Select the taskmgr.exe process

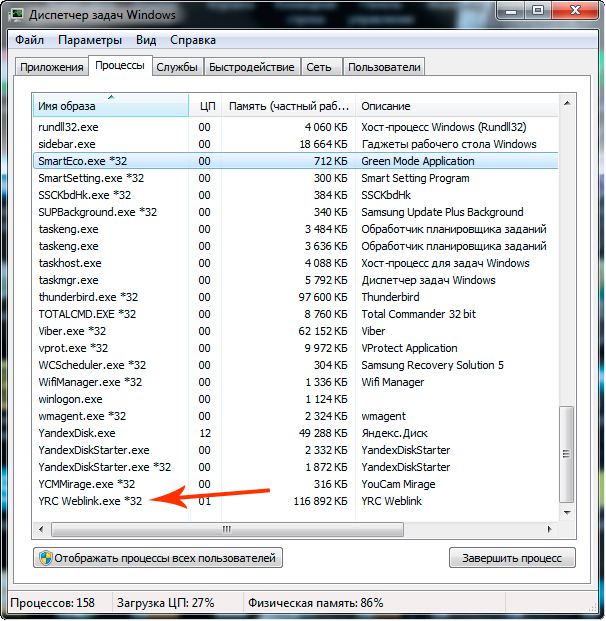point(295,280)
